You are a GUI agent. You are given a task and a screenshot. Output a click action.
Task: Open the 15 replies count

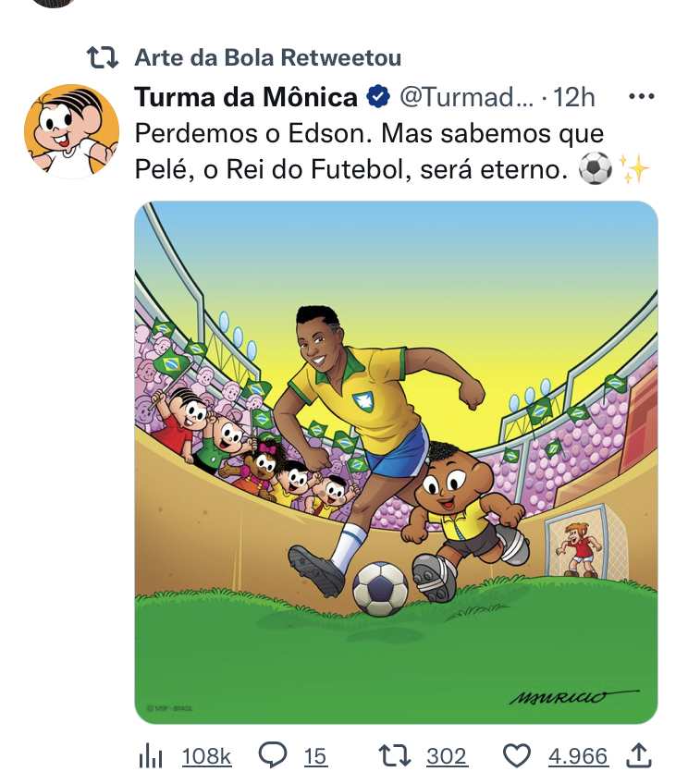(x=315, y=757)
